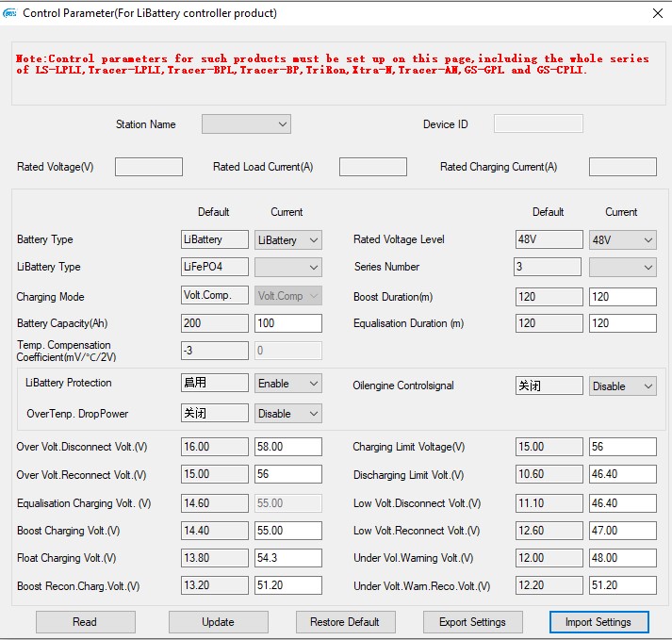Open the LiBattery Type current dropdown
This screenshot has width=672, height=640.
[288, 268]
